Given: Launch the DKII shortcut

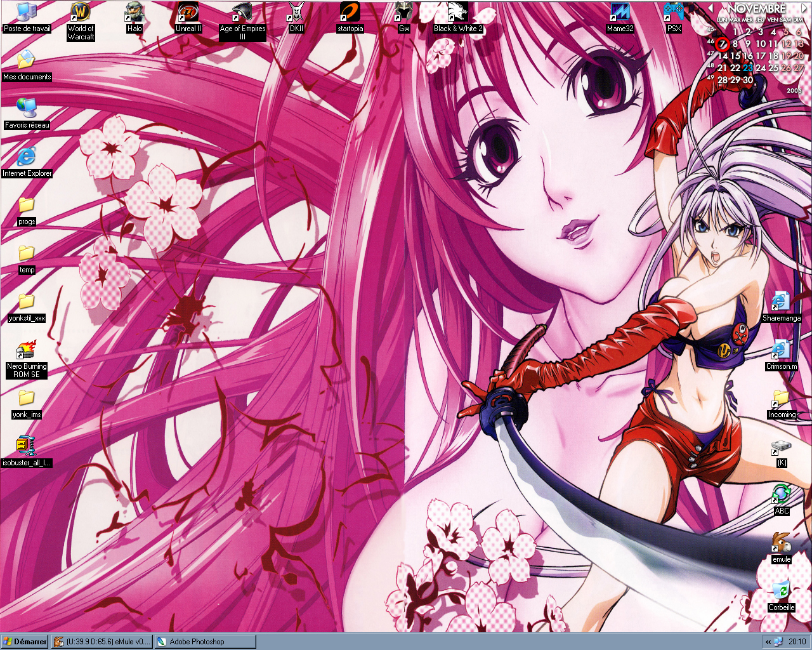Looking at the screenshot, I should pos(296,17).
